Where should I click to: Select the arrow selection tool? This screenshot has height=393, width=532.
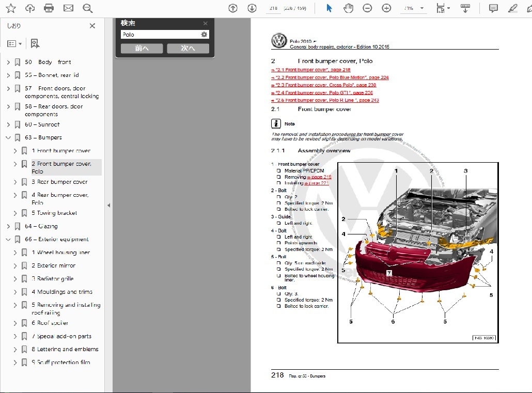click(329, 8)
